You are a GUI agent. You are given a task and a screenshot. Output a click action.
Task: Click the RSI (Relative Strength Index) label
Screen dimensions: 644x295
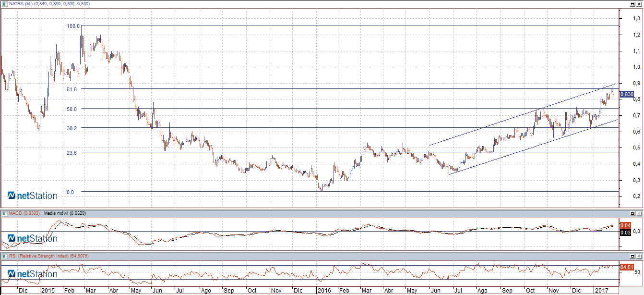(x=38, y=256)
